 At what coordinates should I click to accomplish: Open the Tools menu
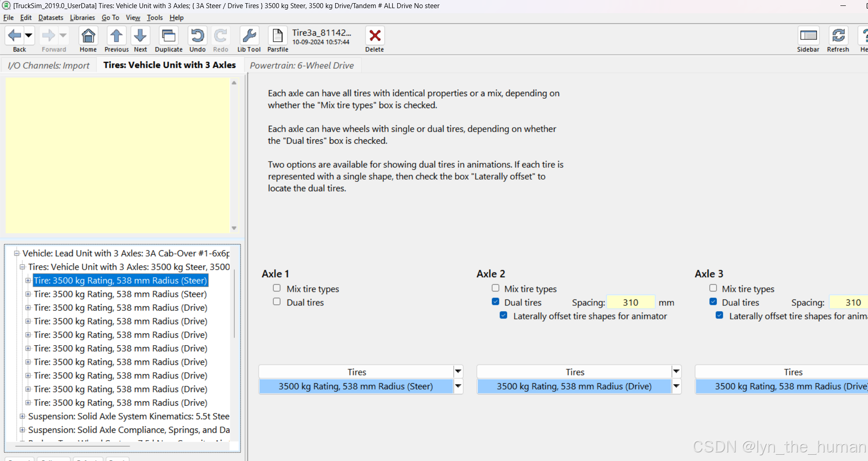click(155, 18)
